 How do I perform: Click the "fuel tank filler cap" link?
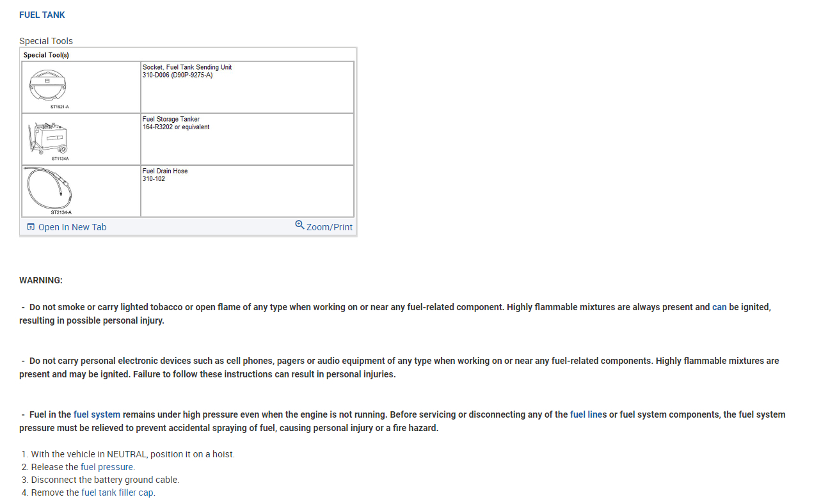(x=118, y=492)
